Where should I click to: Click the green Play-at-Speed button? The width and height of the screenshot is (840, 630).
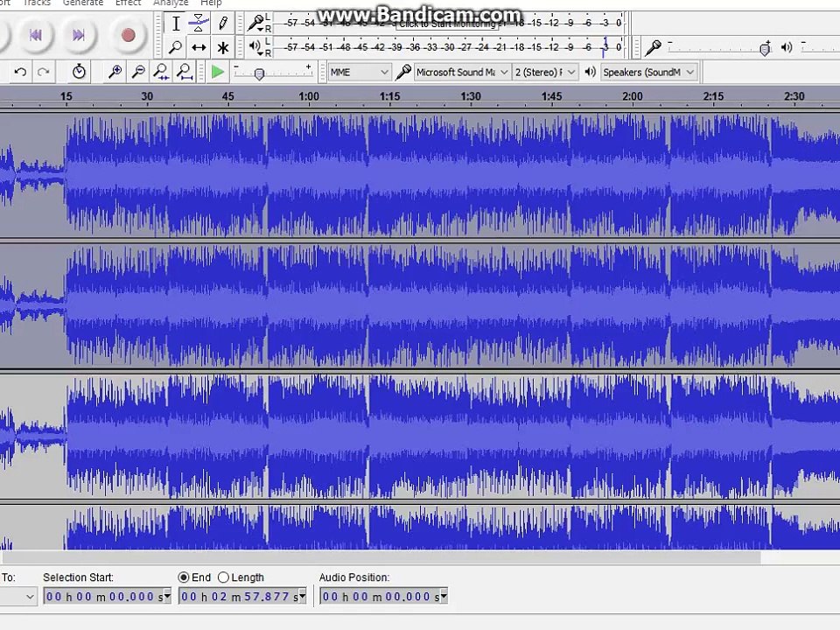(218, 72)
